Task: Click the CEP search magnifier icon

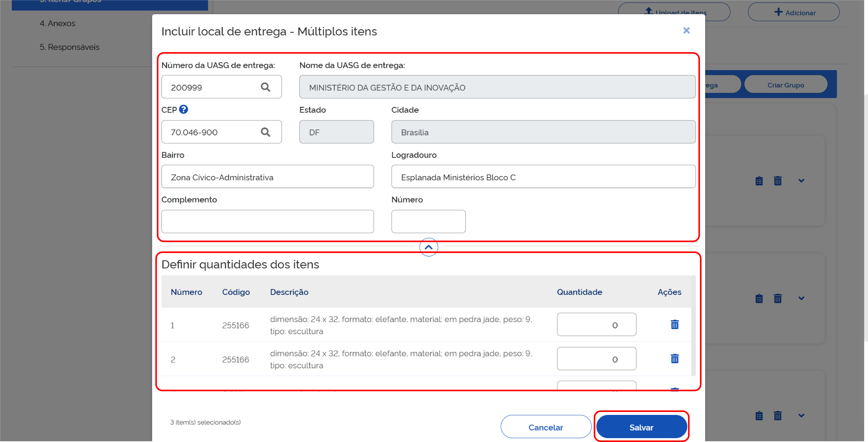Action: [x=266, y=132]
